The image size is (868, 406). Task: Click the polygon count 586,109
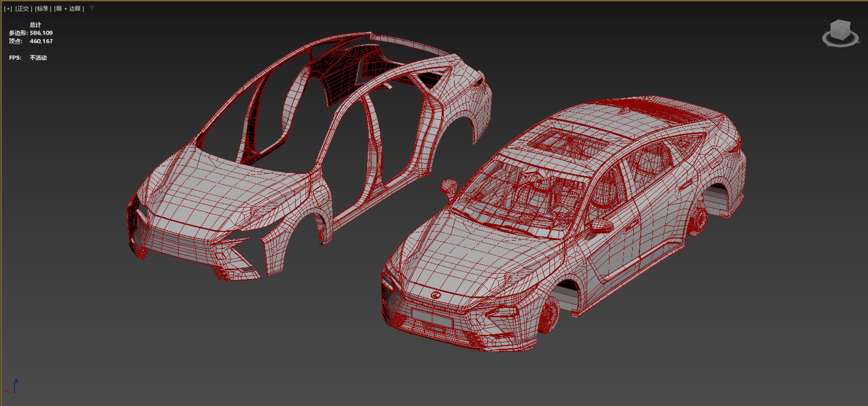click(x=41, y=33)
